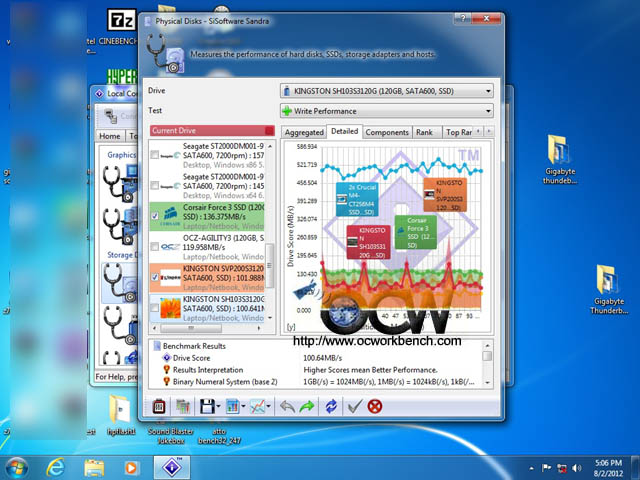This screenshot has width=640, height=480.
Task: Open the hpflash1 desktop folder
Action: tap(121, 414)
